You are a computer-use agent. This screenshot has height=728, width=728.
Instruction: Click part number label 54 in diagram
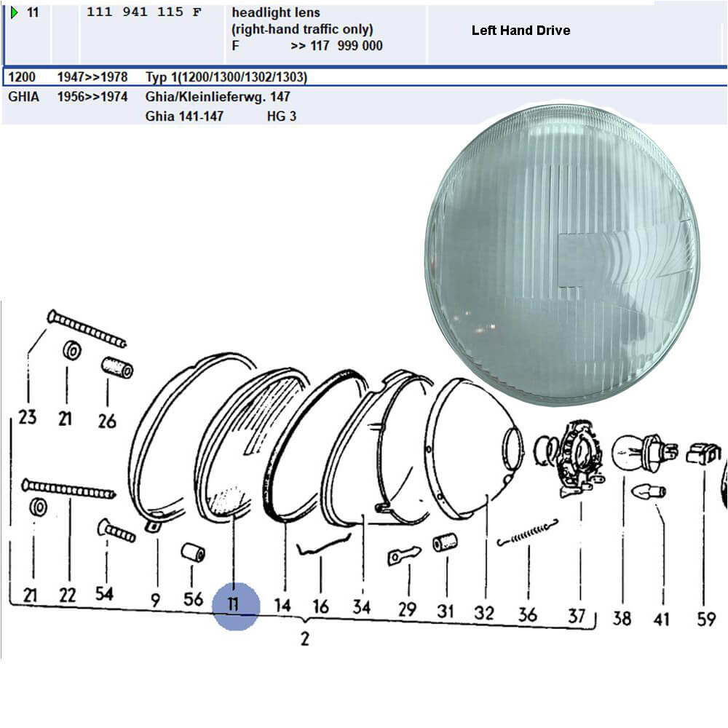click(104, 594)
